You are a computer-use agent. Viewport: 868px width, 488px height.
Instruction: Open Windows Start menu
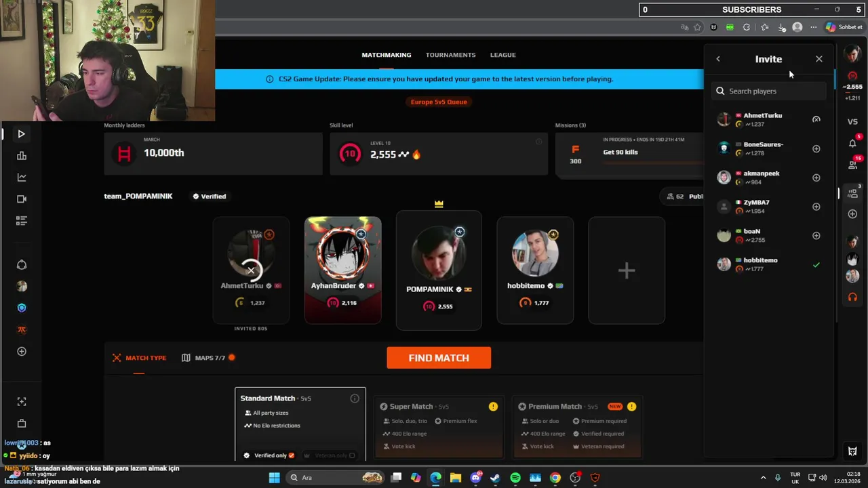[x=274, y=478]
